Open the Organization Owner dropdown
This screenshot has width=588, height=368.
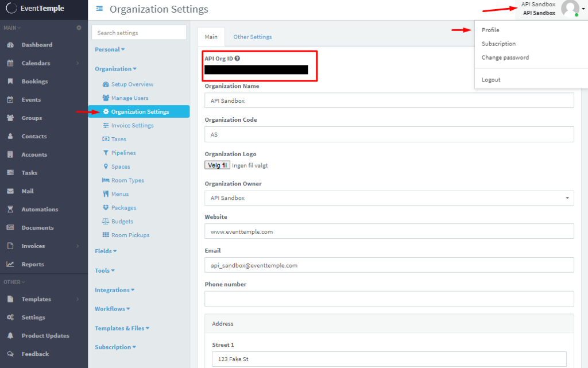[x=389, y=198]
